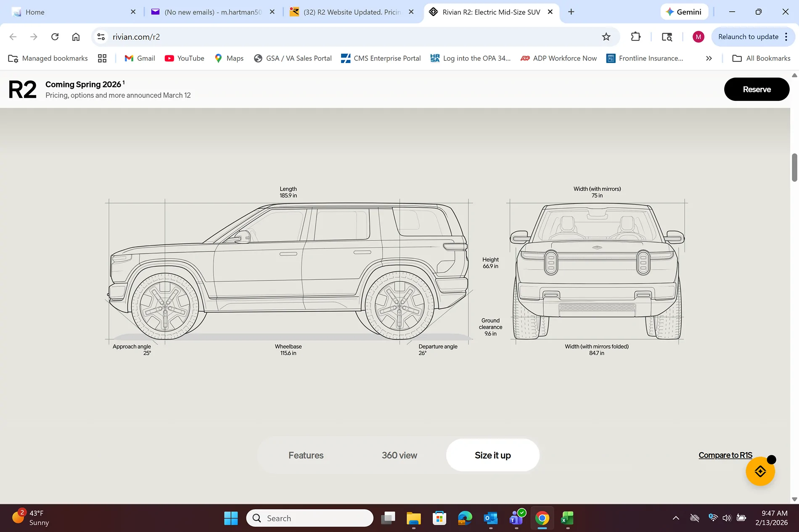This screenshot has height=532, width=799.
Task: Open the Gmail bookmark
Action: (x=140, y=58)
